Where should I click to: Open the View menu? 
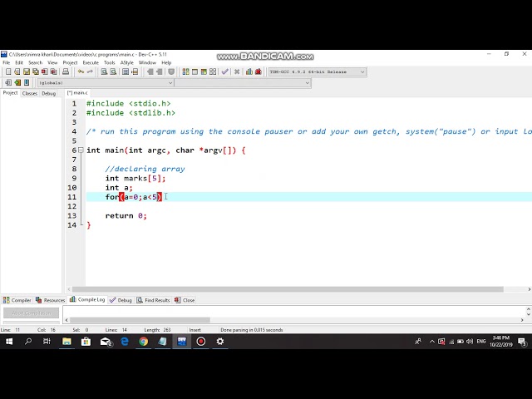52,63
